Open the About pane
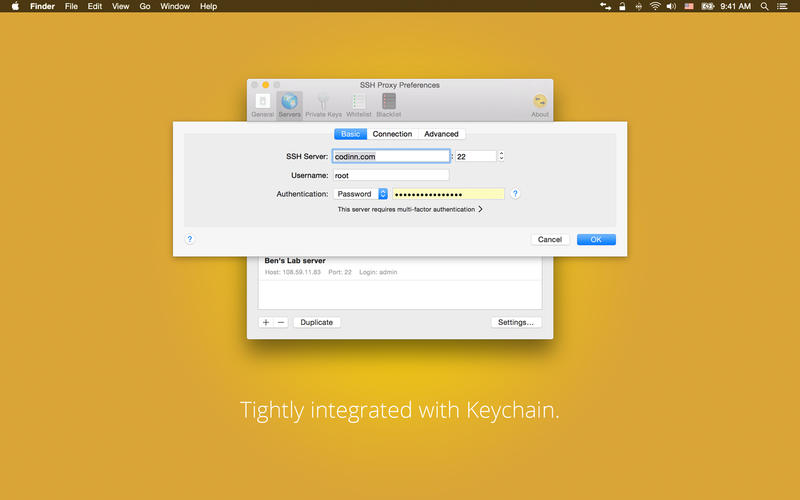The image size is (800, 500). tap(540, 103)
